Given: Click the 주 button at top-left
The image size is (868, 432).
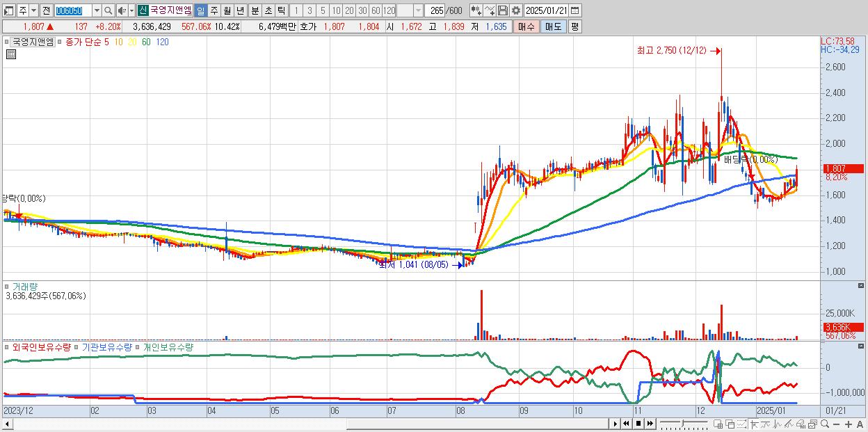Looking at the screenshot, I should pyautogui.click(x=23, y=10).
